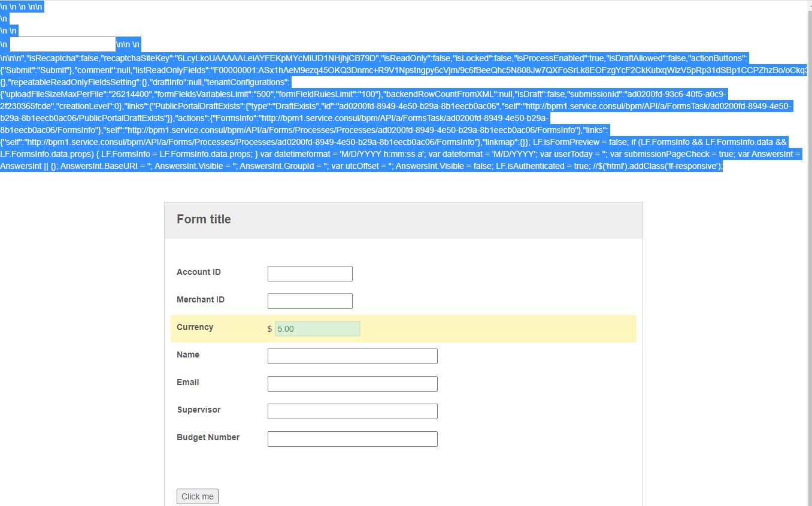The image size is (812, 506).
Task: Click the empty text box above the form
Action: point(63,44)
